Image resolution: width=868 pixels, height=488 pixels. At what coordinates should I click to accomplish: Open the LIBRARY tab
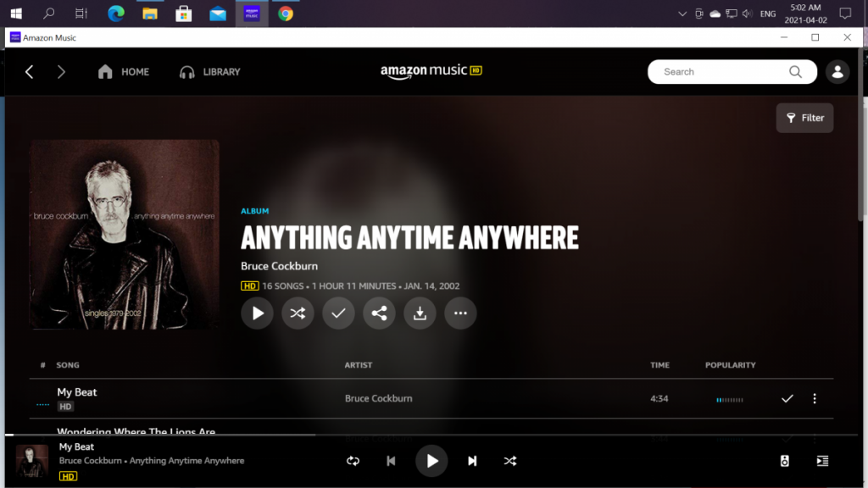tap(210, 72)
